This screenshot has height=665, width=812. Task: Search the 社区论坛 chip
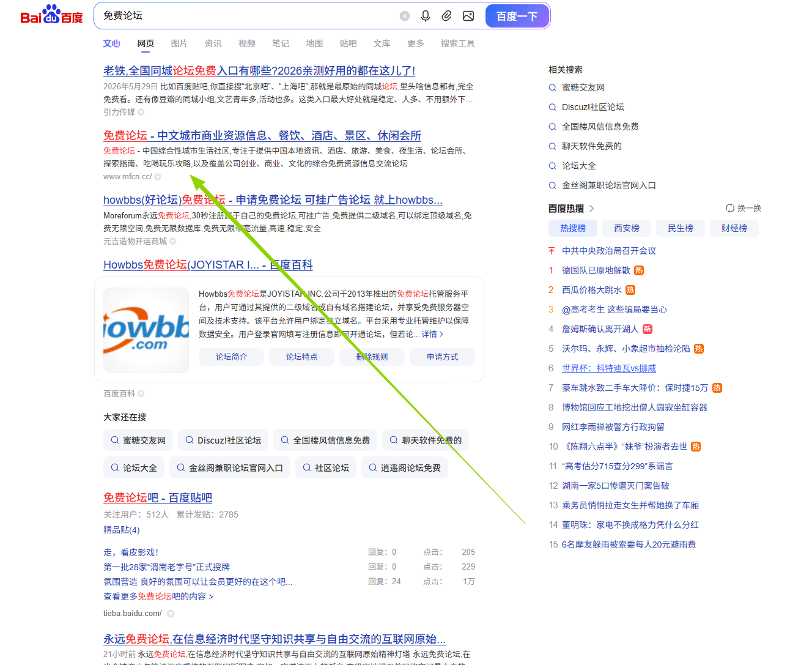(326, 468)
